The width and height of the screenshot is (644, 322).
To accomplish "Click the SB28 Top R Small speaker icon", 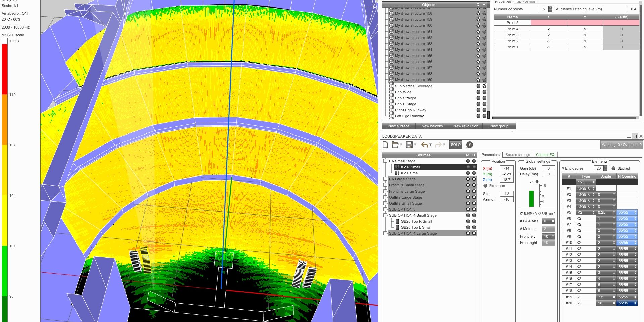I will click(x=397, y=221).
